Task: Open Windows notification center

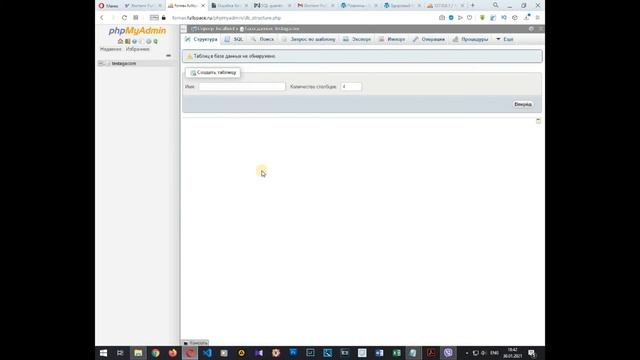Action: [x=532, y=353]
